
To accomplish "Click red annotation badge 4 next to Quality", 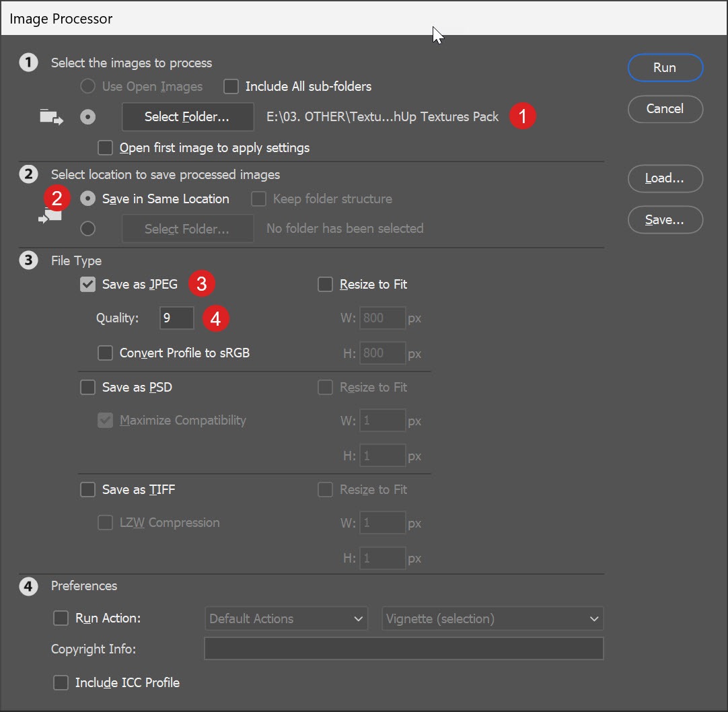I will coord(215,318).
